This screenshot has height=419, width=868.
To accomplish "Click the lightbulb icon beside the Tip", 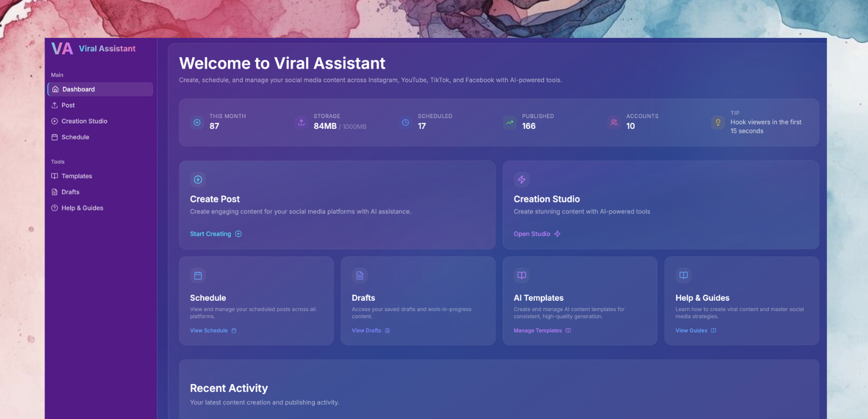I will point(718,122).
